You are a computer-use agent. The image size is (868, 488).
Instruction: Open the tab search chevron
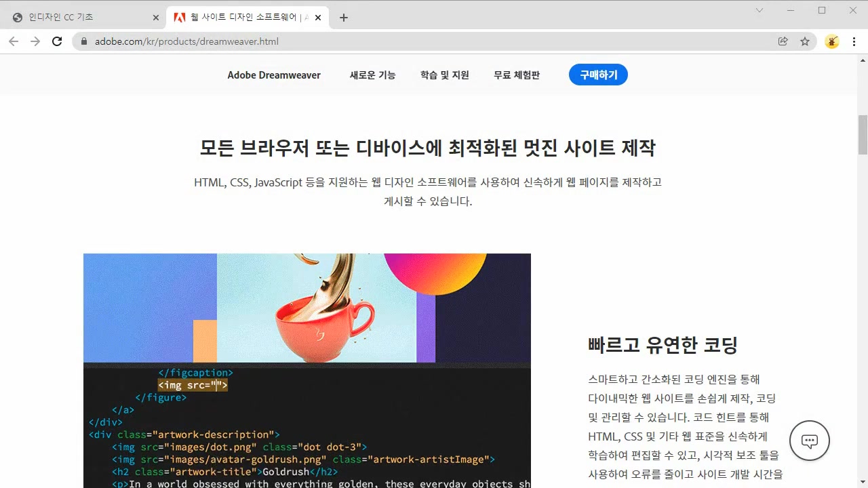coord(759,11)
